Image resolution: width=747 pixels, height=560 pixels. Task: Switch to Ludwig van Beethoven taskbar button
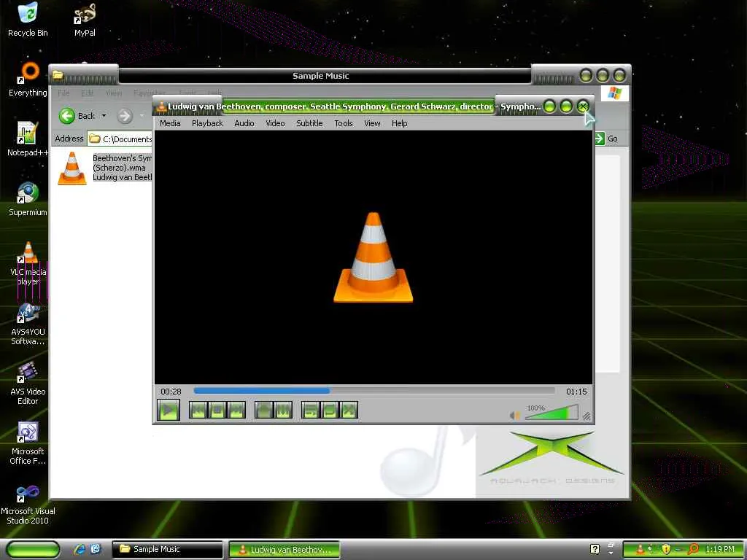[x=285, y=550]
